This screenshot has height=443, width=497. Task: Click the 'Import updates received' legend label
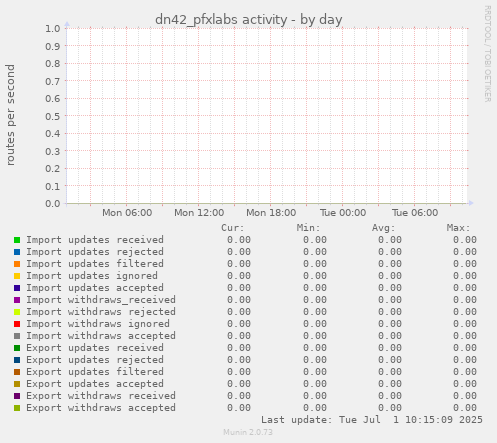(95, 240)
